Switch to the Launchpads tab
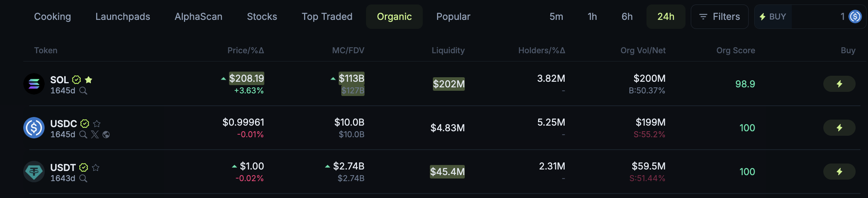The width and height of the screenshot is (868, 198). [x=123, y=16]
